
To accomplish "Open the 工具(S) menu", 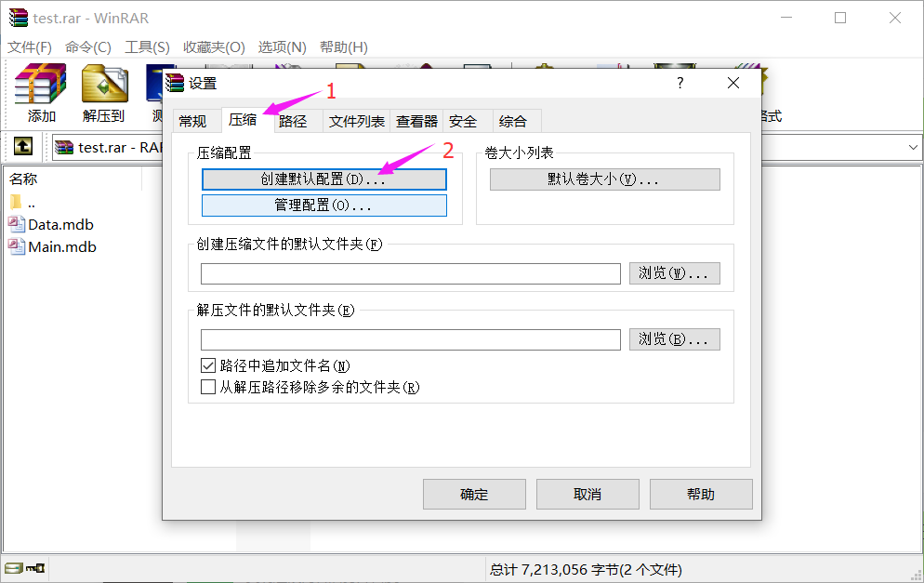I will point(147,47).
